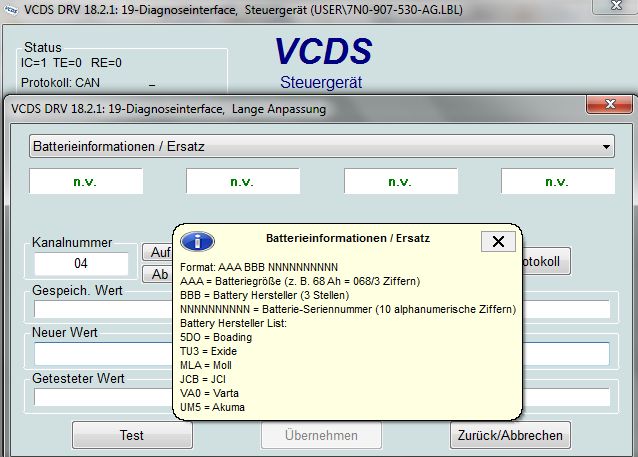Focus the Kanalnummer field showing 04
Image resolution: width=638 pixels, height=457 pixels.
[x=81, y=263]
